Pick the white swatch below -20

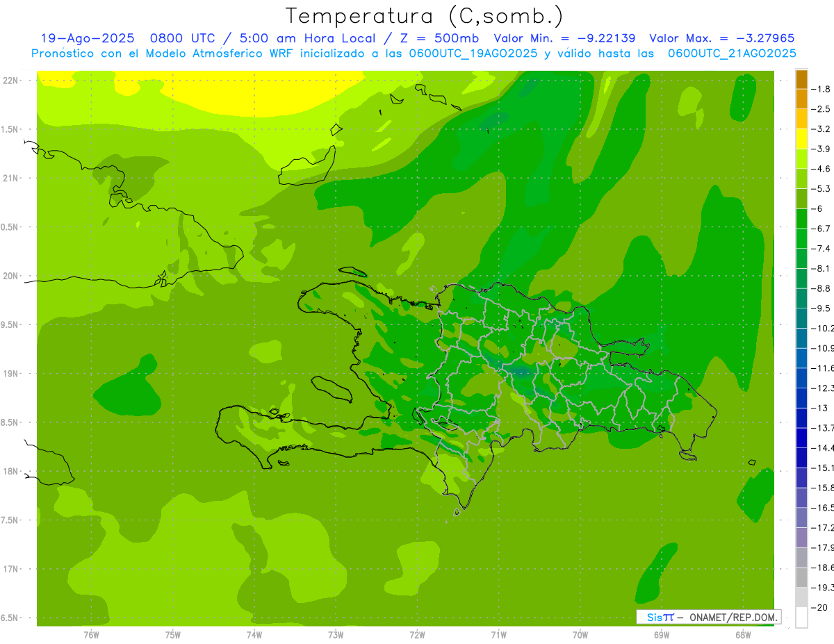(801, 617)
